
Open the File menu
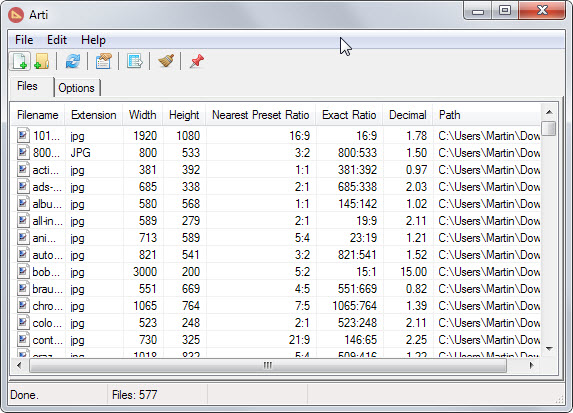click(24, 40)
